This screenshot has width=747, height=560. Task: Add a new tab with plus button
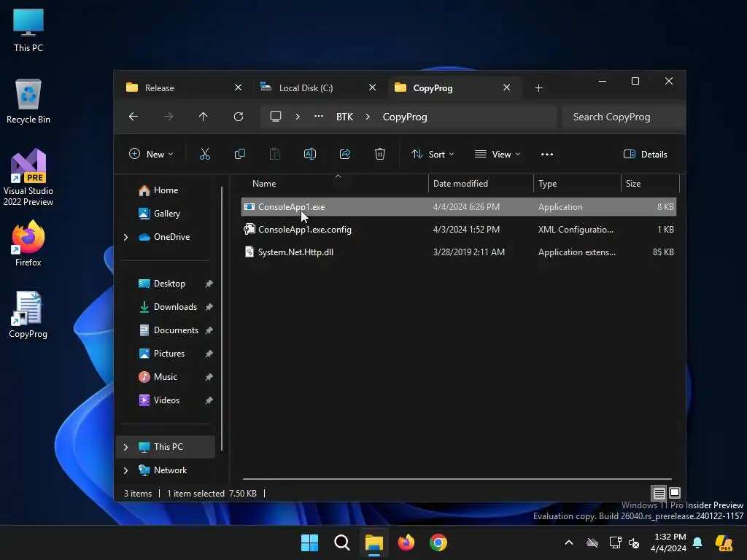click(538, 88)
